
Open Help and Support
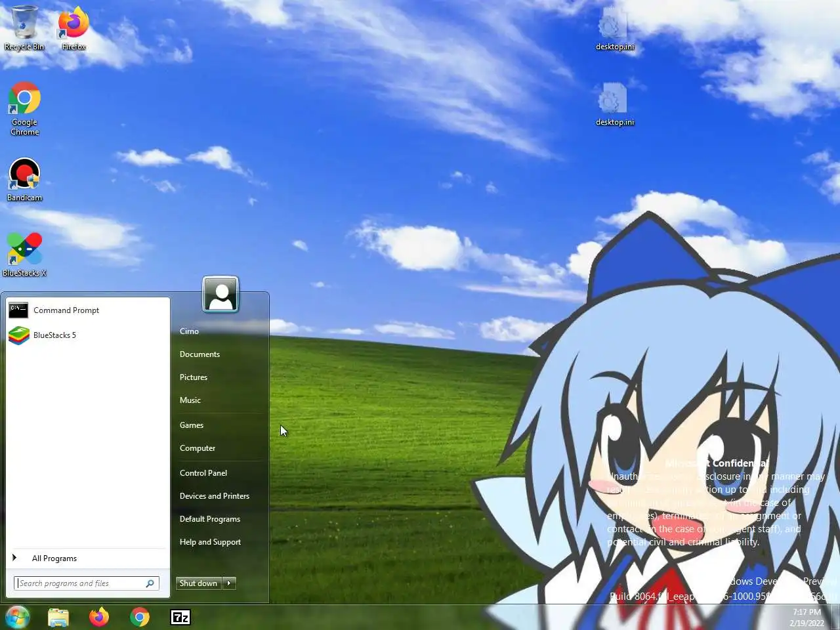210,542
